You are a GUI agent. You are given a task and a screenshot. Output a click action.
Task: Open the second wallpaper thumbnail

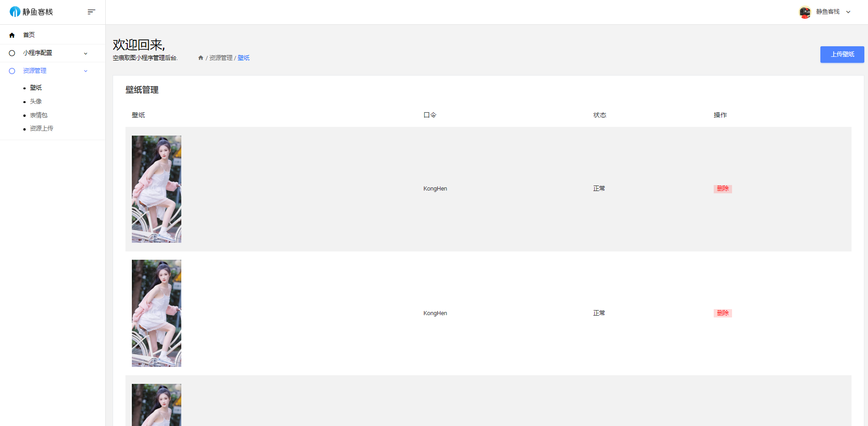157,313
